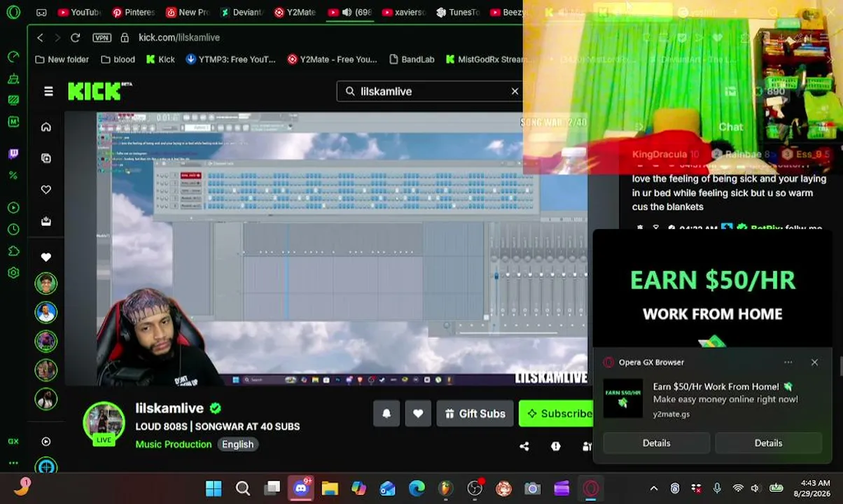Open the history clock in Opera sidebar

pos(13,229)
